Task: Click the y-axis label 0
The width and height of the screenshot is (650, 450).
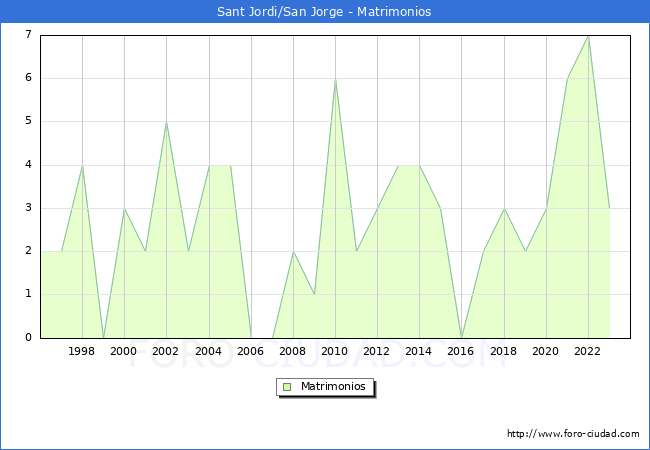Action: 28,338
